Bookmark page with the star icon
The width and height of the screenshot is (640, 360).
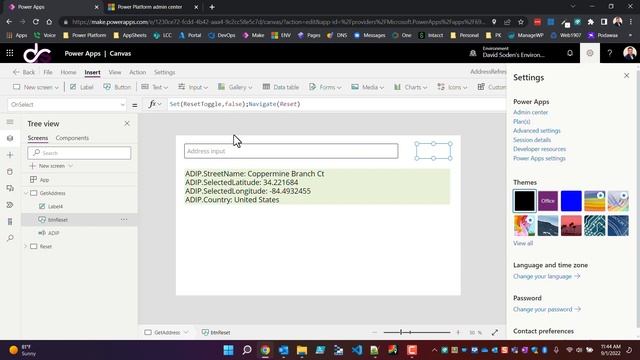[521, 22]
